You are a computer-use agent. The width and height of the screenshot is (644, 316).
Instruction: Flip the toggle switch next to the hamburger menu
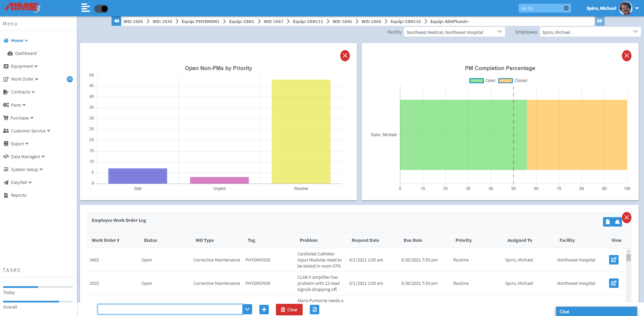click(x=101, y=8)
